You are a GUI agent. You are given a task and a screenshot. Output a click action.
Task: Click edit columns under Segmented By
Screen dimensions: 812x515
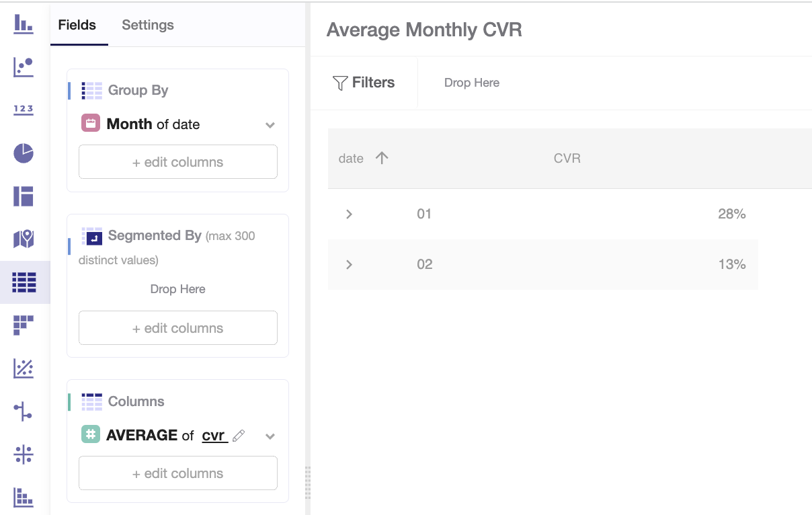(178, 328)
